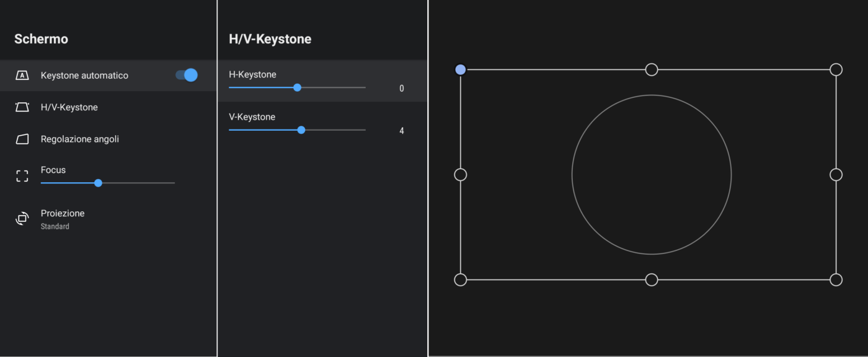Click the Proiezione rotate icon

coord(22,219)
